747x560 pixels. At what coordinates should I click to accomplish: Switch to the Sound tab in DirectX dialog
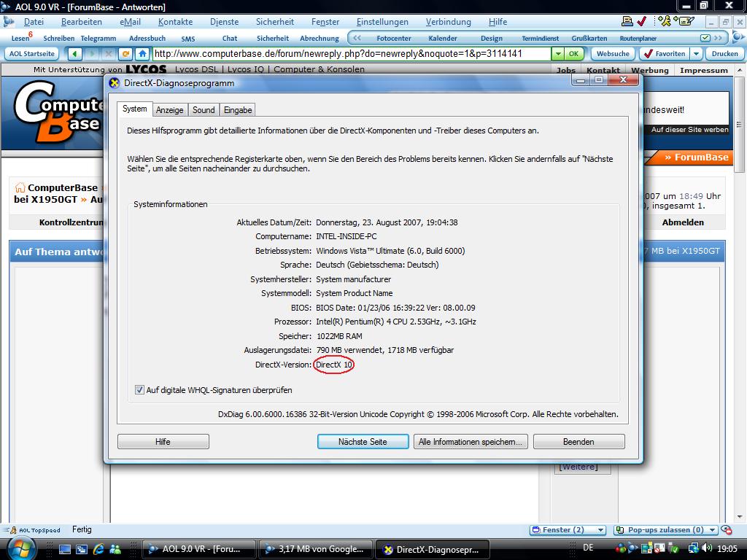(x=204, y=110)
